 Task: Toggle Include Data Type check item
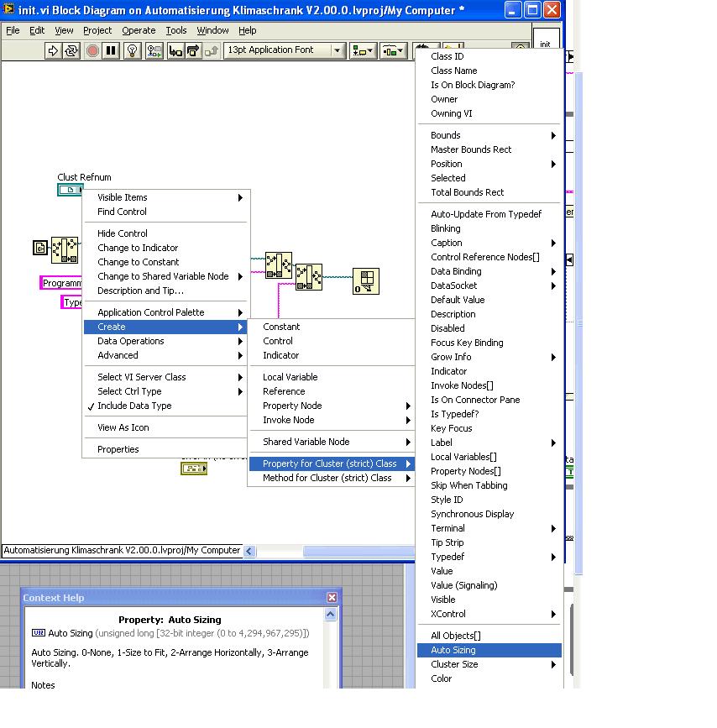coord(165,406)
